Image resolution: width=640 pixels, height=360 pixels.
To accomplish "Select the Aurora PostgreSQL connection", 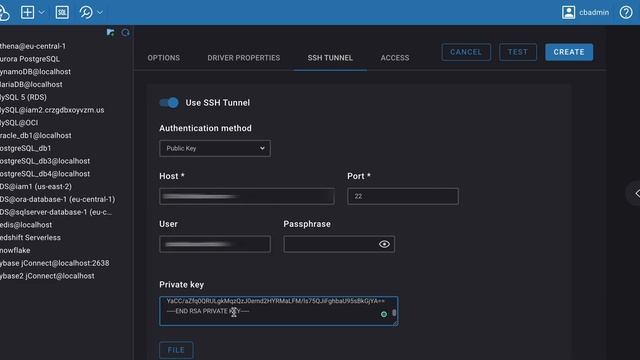I will click(30, 59).
